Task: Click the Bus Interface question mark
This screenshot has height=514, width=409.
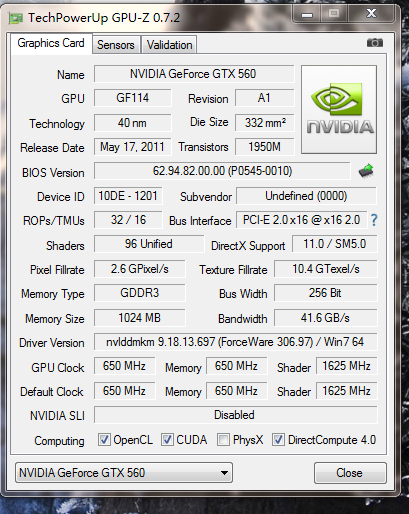Action: [374, 220]
